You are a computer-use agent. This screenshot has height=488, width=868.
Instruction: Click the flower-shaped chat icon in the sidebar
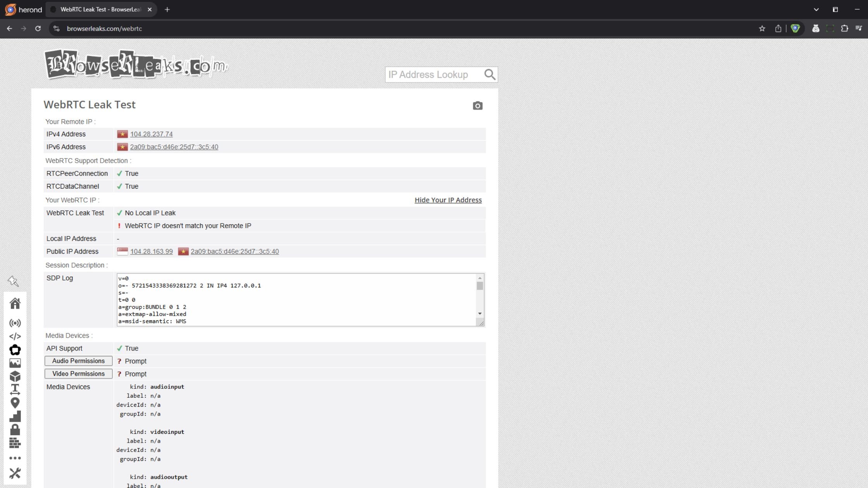15,350
